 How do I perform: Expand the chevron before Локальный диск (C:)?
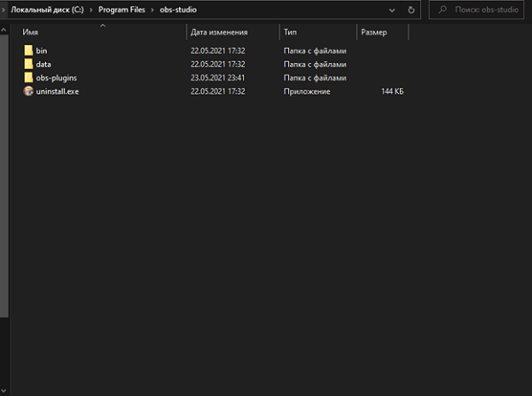[x=4, y=10]
